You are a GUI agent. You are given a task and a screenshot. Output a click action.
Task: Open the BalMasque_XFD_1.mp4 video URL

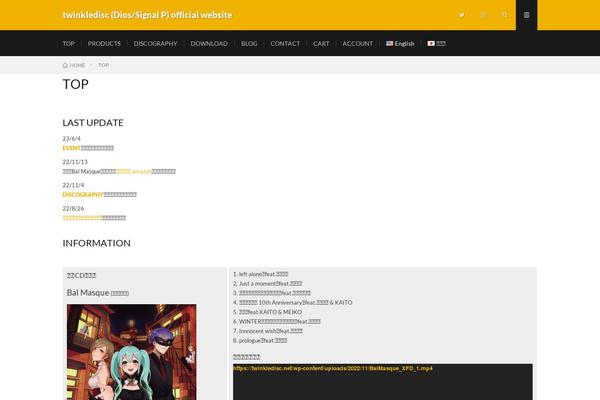click(333, 368)
